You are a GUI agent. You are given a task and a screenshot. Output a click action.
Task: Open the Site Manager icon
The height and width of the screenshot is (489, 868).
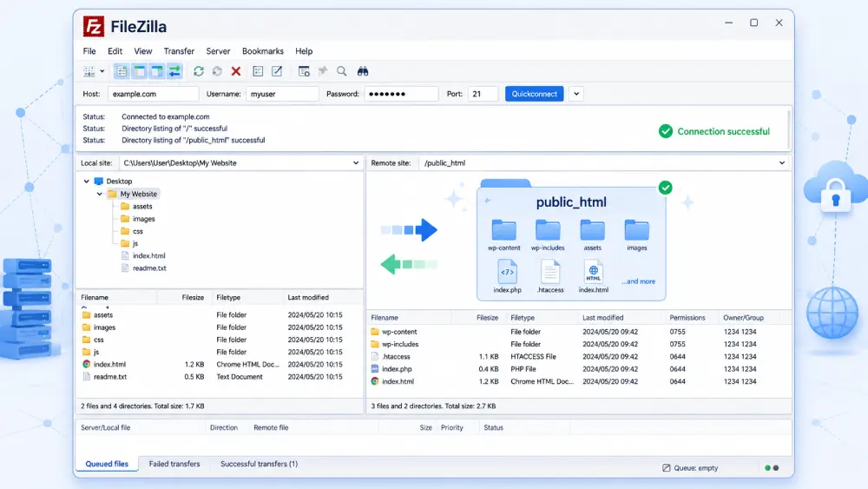point(89,71)
